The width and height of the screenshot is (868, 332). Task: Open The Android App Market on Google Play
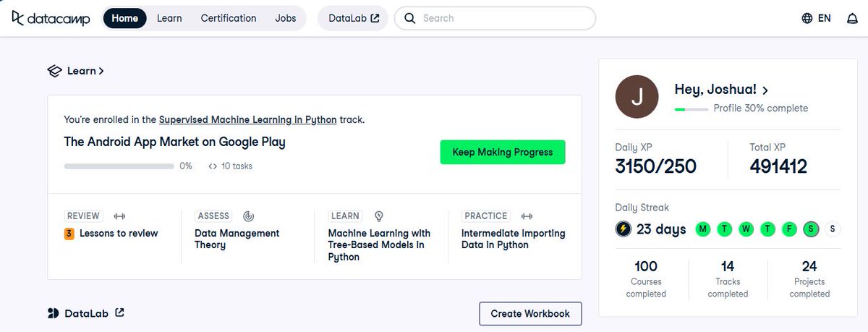tap(174, 142)
